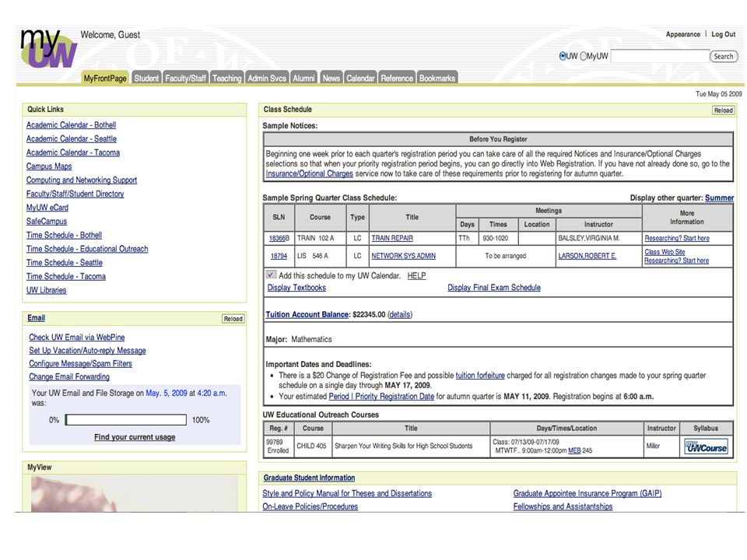Screen dimensions: 747x560
Task: Open the Student tab
Action: 146,78
